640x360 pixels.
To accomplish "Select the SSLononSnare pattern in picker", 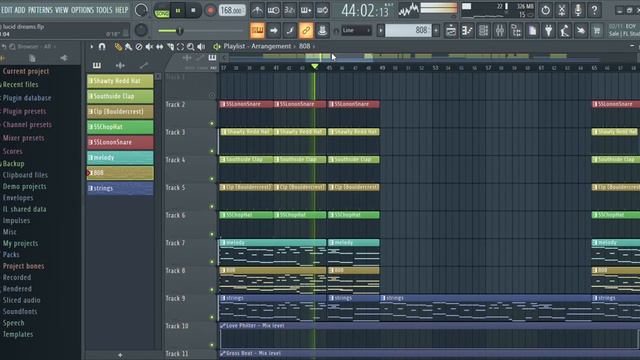I will [120, 142].
